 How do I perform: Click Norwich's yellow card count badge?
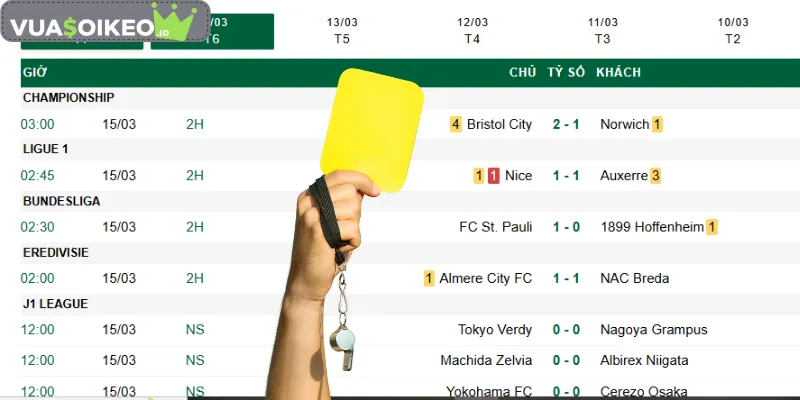click(x=657, y=124)
